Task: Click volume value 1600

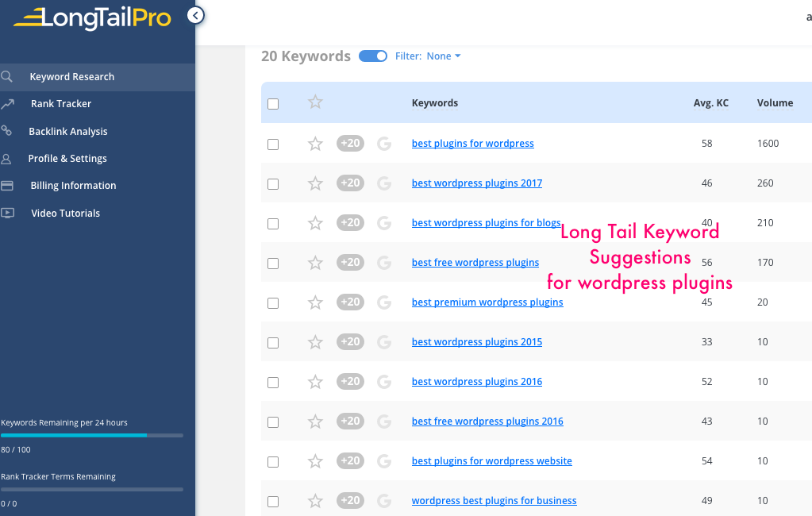Action: point(768,144)
